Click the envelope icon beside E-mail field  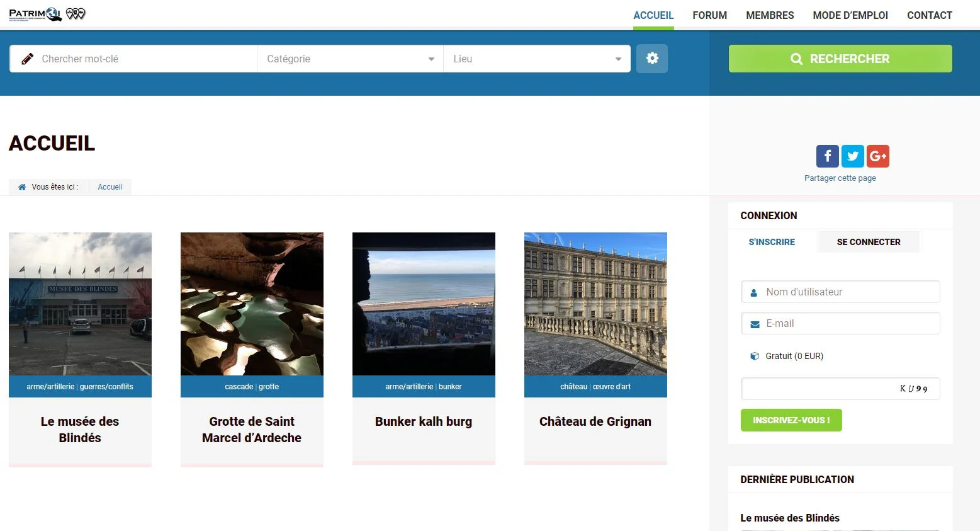point(755,324)
